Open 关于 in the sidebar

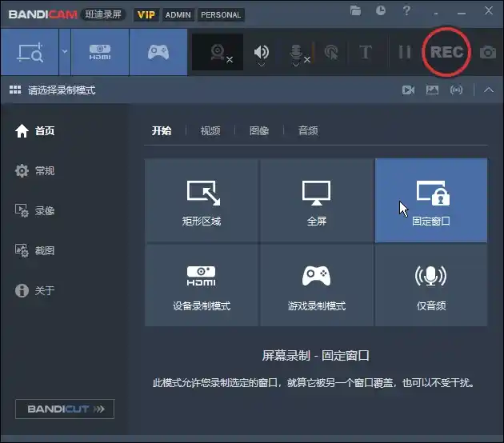(x=34, y=291)
